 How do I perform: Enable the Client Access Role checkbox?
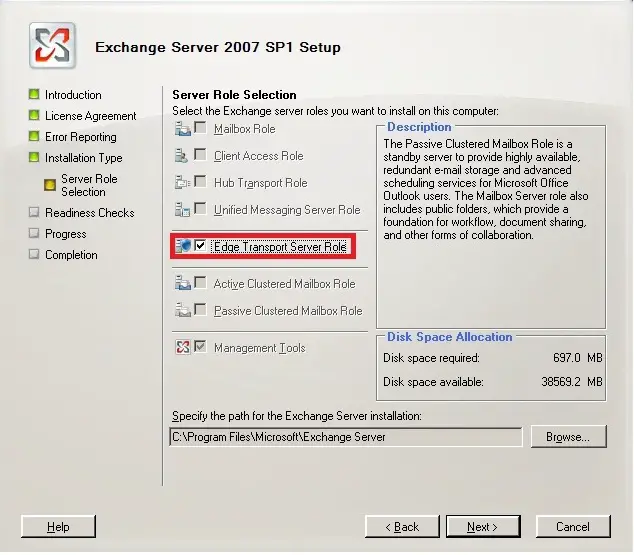point(200,154)
